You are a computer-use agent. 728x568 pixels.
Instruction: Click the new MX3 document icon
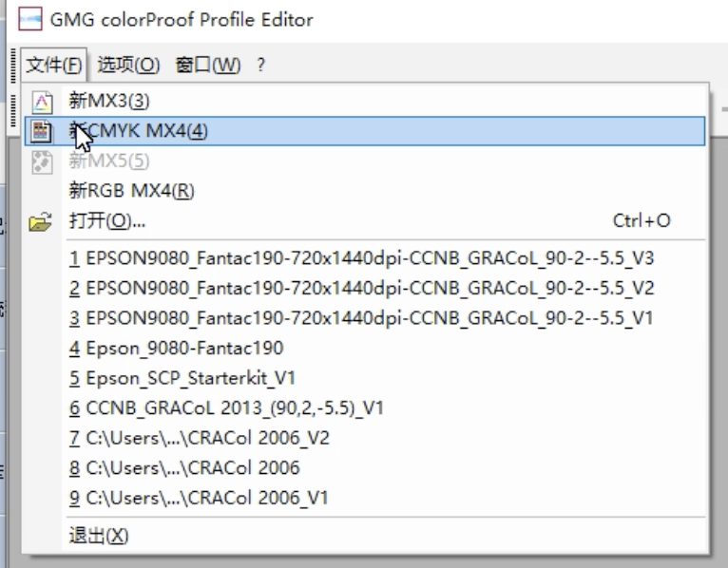click(42, 102)
